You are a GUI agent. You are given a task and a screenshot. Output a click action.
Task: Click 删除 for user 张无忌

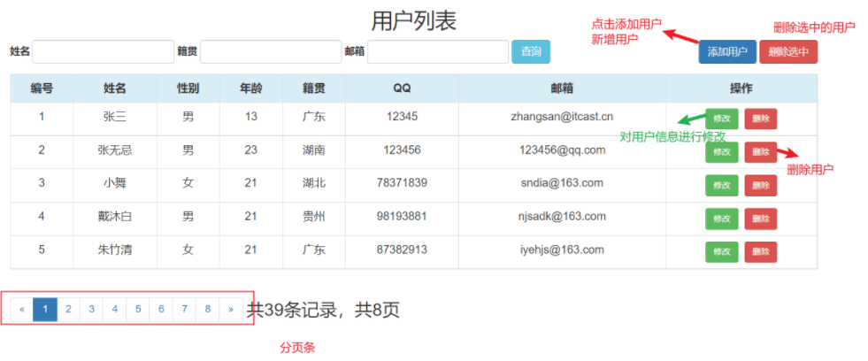click(761, 152)
